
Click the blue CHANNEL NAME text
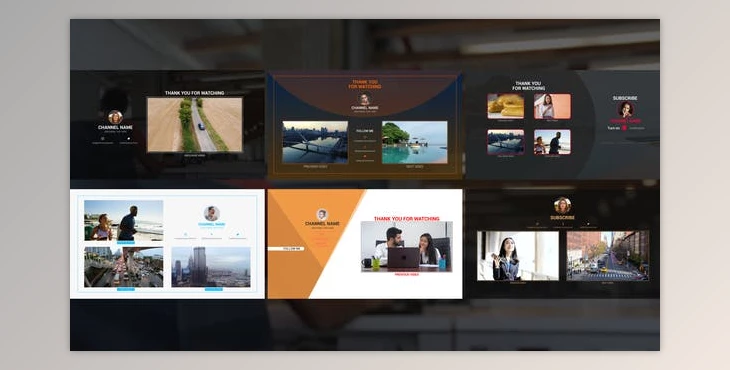click(x=211, y=224)
